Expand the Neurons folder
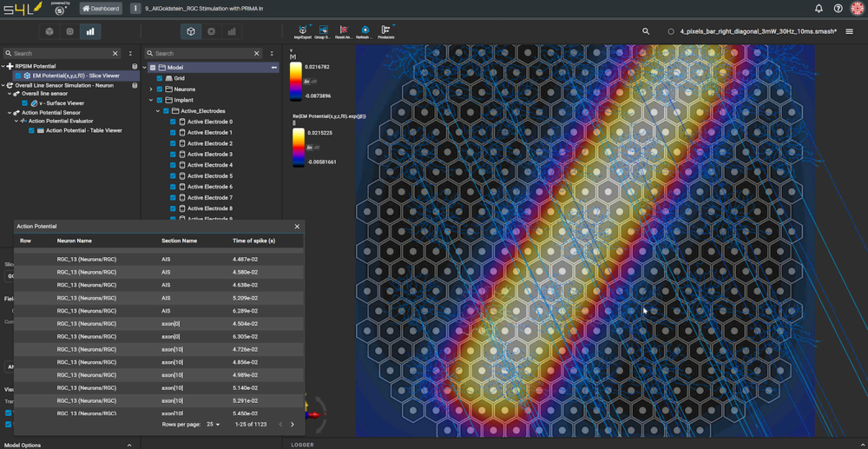This screenshot has width=868, height=449. 151,89
